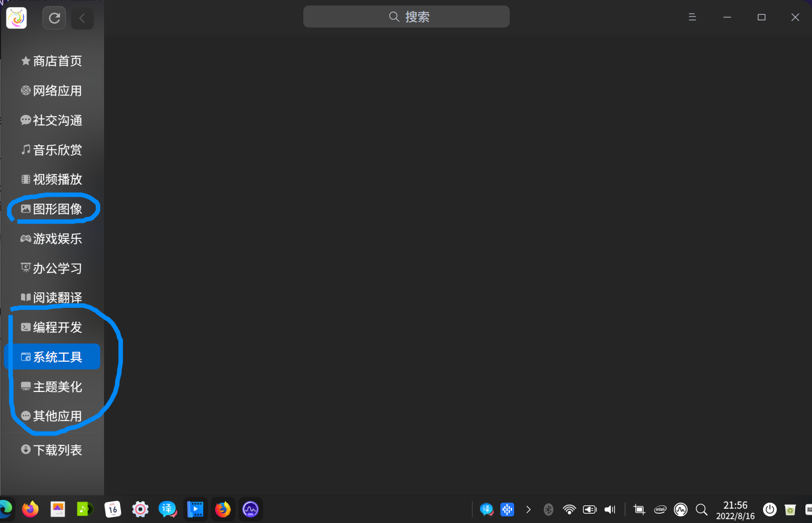The image size is (812, 523).
Task: Toggle Wi-Fi from the system tray
Action: pyautogui.click(x=569, y=509)
